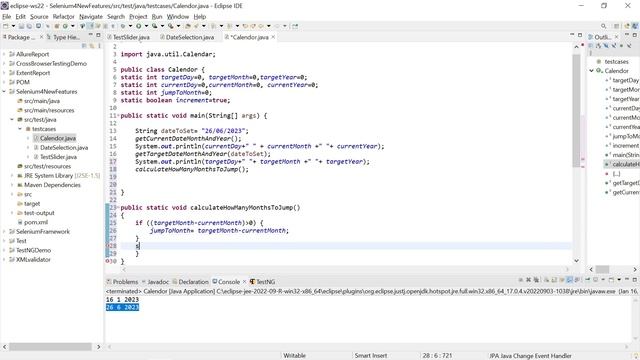Maximize the Outline view
This screenshot has height=360, width=640.
(635, 36)
